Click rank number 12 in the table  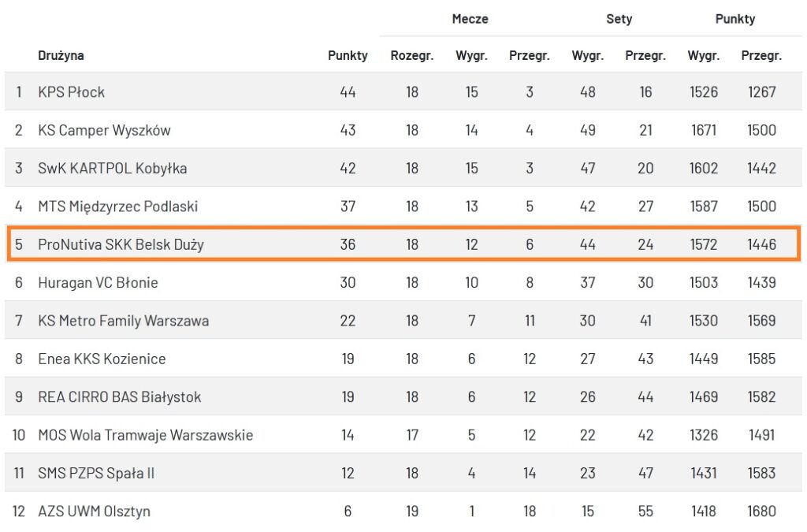point(19,512)
